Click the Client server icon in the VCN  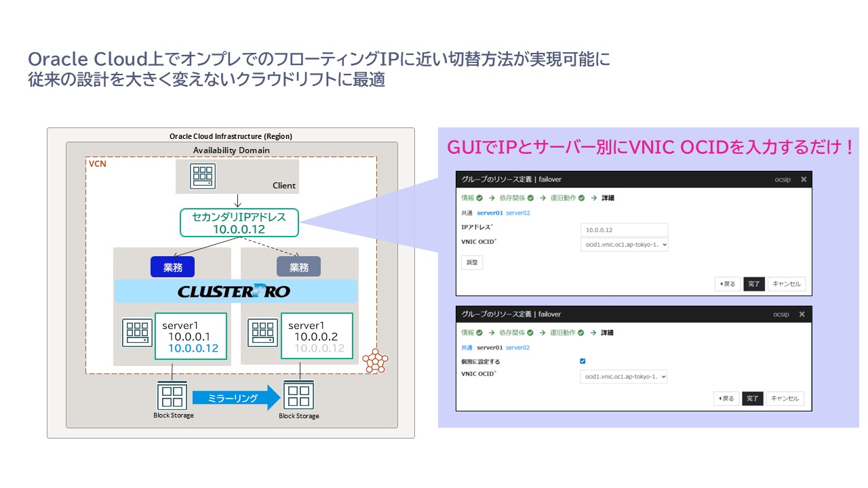pos(203,176)
